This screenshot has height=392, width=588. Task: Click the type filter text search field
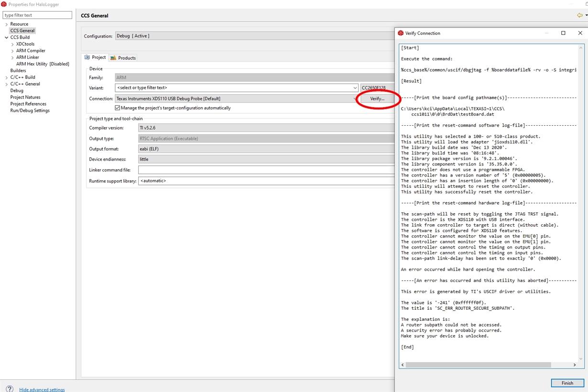(x=37, y=15)
